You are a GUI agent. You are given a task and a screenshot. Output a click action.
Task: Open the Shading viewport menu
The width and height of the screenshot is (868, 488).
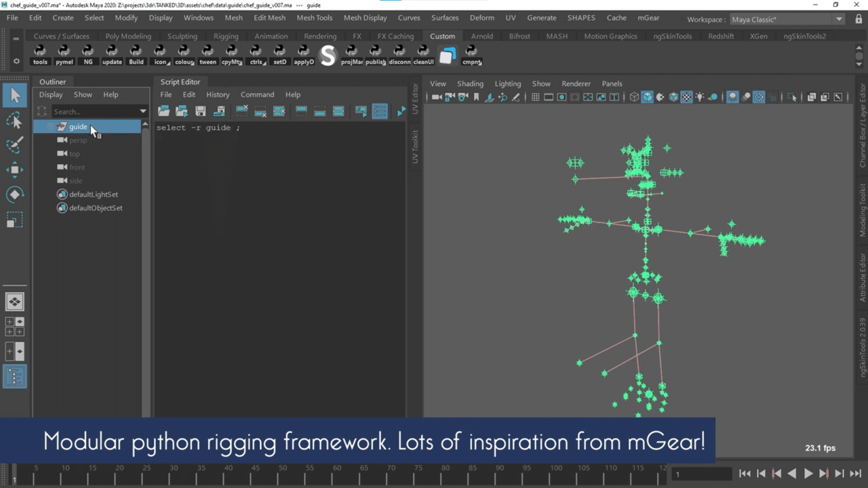pos(470,83)
